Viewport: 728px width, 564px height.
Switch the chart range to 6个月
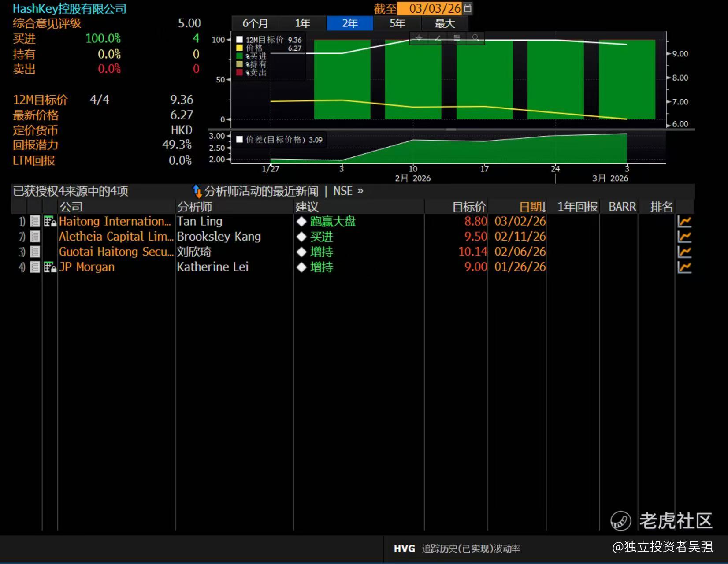tap(255, 23)
